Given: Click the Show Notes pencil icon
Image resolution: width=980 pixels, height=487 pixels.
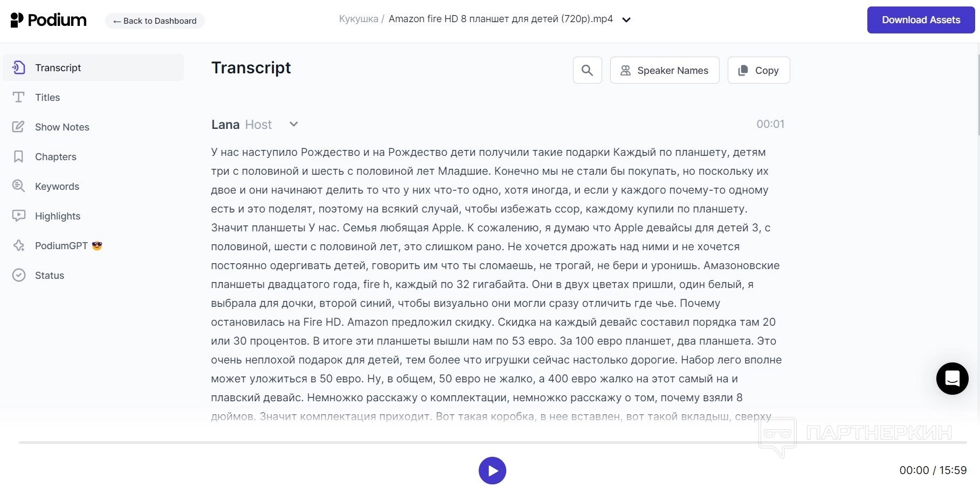Looking at the screenshot, I should tap(19, 127).
